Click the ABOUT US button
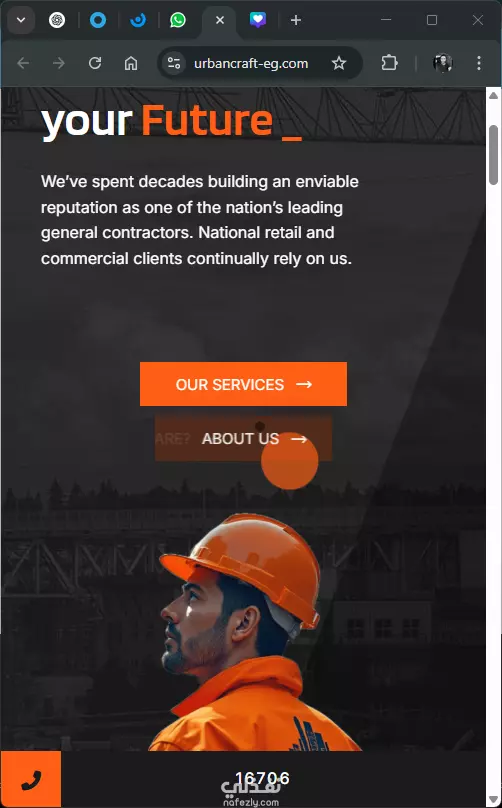The width and height of the screenshot is (502, 808). click(243, 439)
